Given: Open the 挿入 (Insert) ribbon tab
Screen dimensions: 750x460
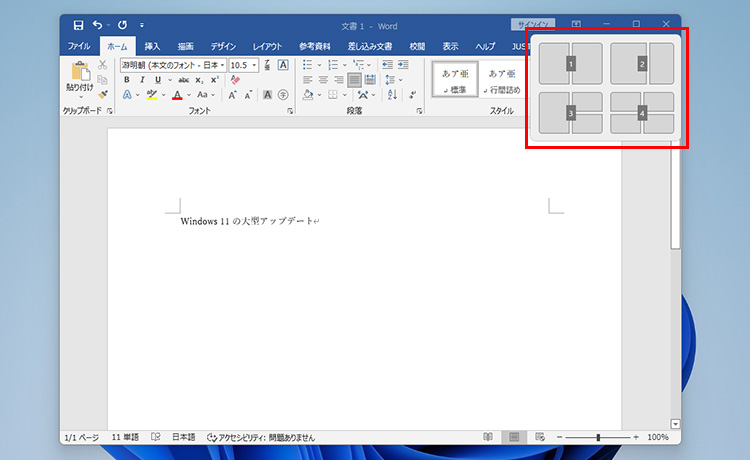Looking at the screenshot, I should 152,46.
